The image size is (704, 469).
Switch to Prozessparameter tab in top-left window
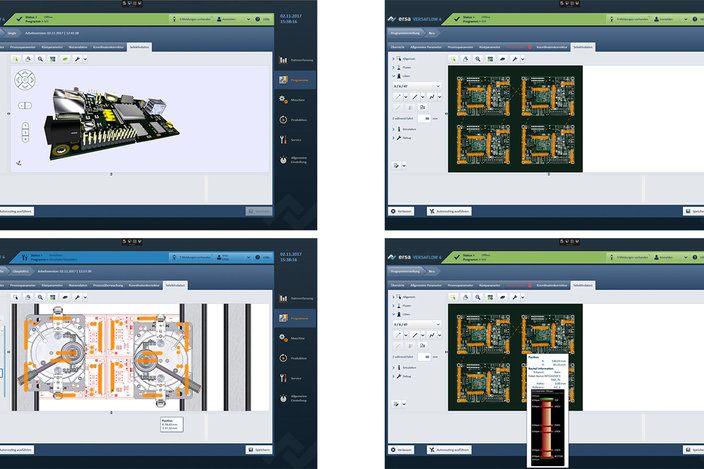coord(22,47)
